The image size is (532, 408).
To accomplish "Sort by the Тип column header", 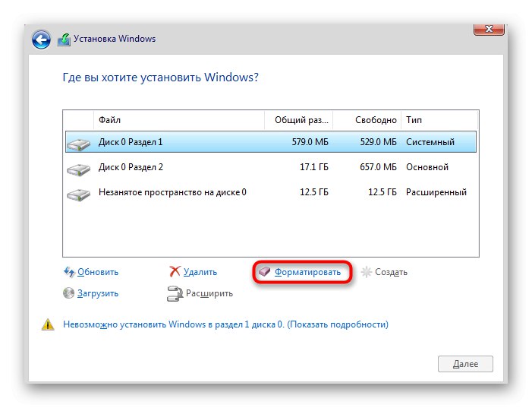I will tap(439, 120).
